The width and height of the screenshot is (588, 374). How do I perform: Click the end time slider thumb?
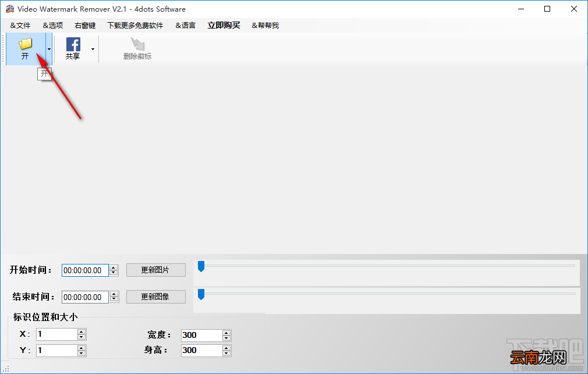pos(201,294)
